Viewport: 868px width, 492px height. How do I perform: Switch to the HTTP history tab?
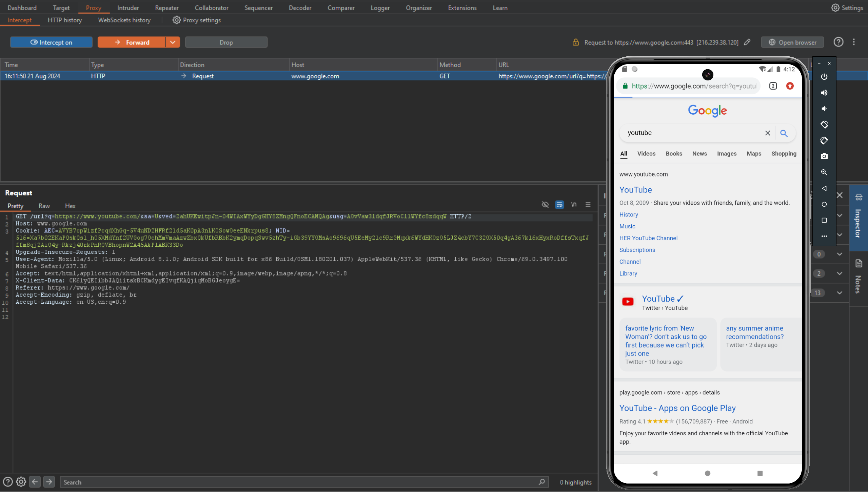(x=65, y=20)
